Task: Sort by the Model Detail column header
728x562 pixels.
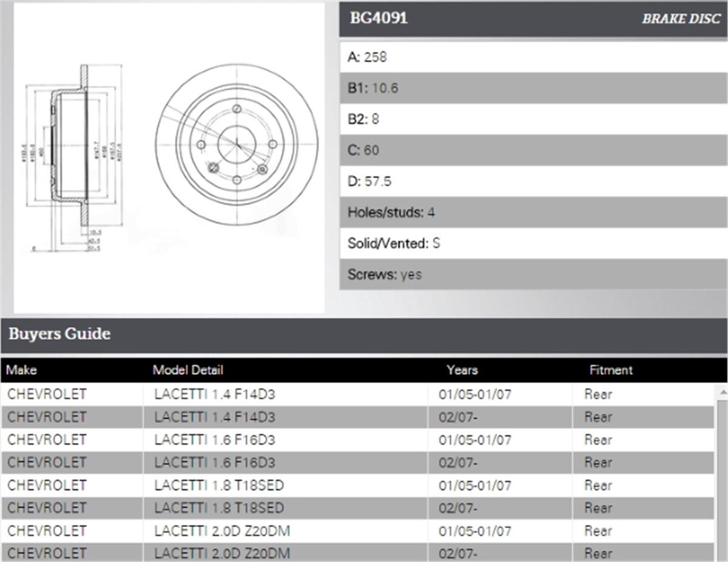Action: [x=188, y=370]
